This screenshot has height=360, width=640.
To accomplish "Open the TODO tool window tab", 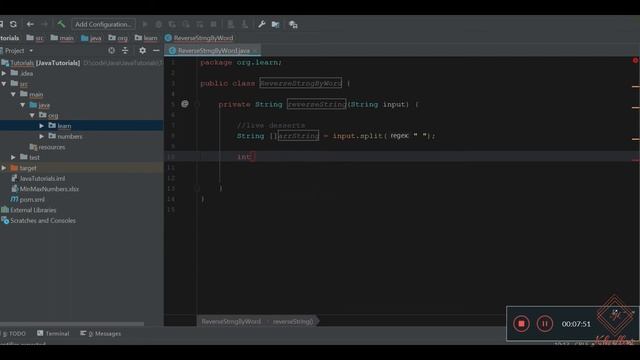I will 14,333.
